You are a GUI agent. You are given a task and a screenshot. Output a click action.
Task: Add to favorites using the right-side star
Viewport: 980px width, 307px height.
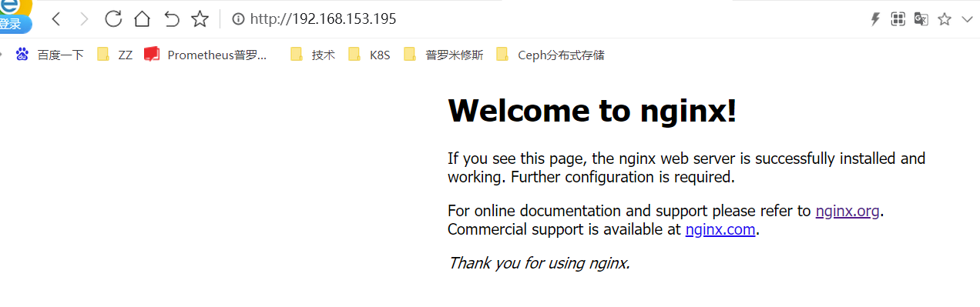tap(945, 19)
